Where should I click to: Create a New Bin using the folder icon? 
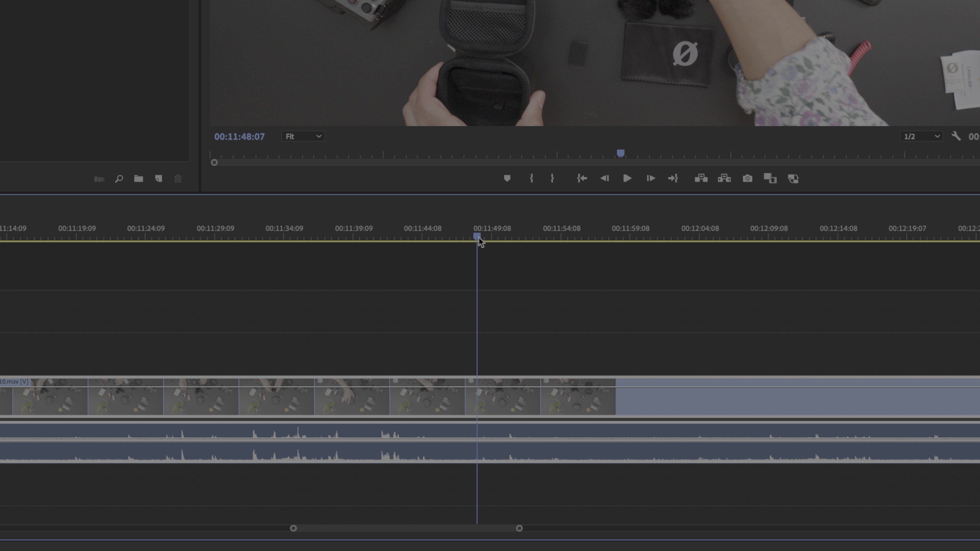[139, 179]
